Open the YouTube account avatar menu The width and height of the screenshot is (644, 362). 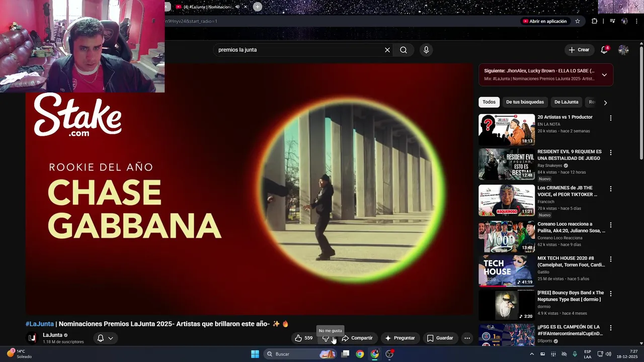pos(623,50)
